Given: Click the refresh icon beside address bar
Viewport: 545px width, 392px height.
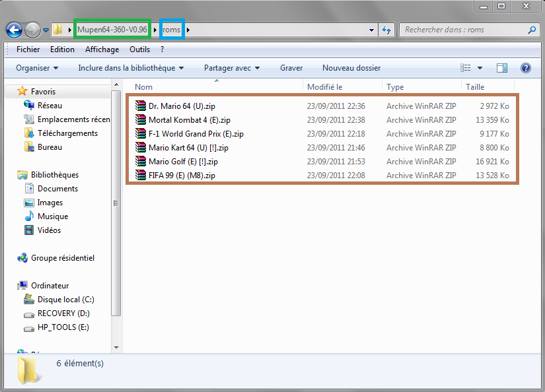Looking at the screenshot, I should (x=387, y=30).
